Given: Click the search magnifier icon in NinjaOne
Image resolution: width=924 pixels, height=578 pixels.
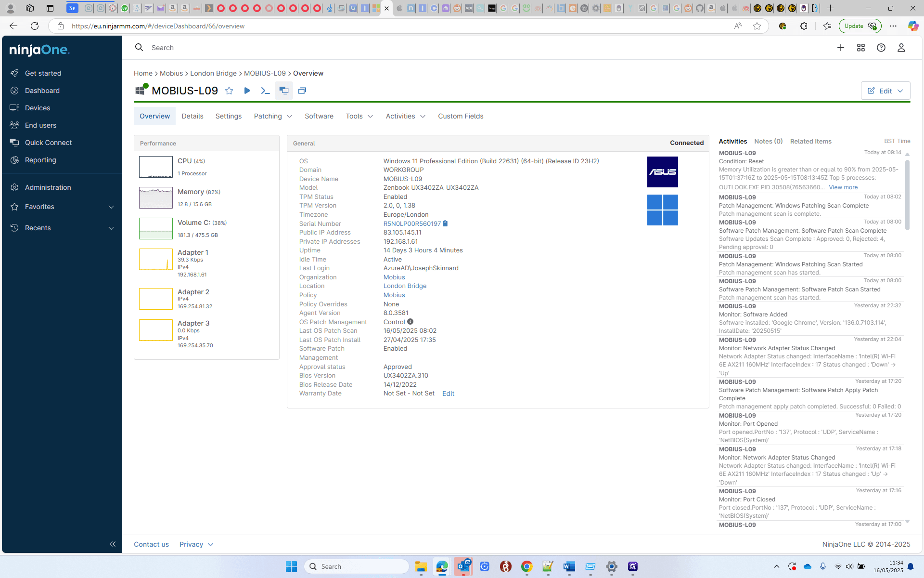Looking at the screenshot, I should tap(139, 47).
